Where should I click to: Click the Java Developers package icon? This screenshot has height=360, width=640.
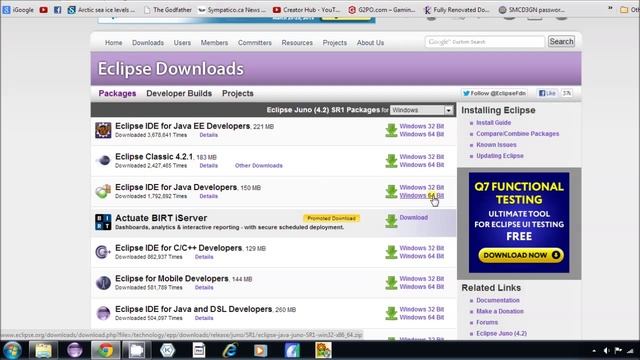click(x=103, y=191)
